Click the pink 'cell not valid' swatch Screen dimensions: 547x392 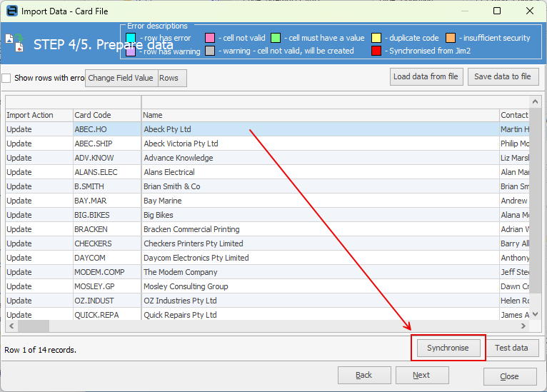click(x=210, y=38)
